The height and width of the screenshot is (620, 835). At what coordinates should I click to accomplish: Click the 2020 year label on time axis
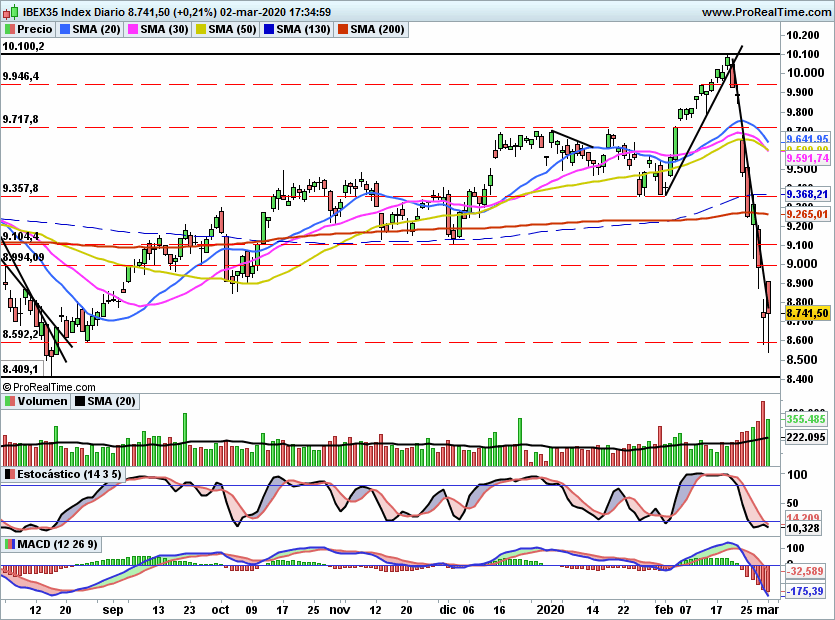click(x=550, y=610)
